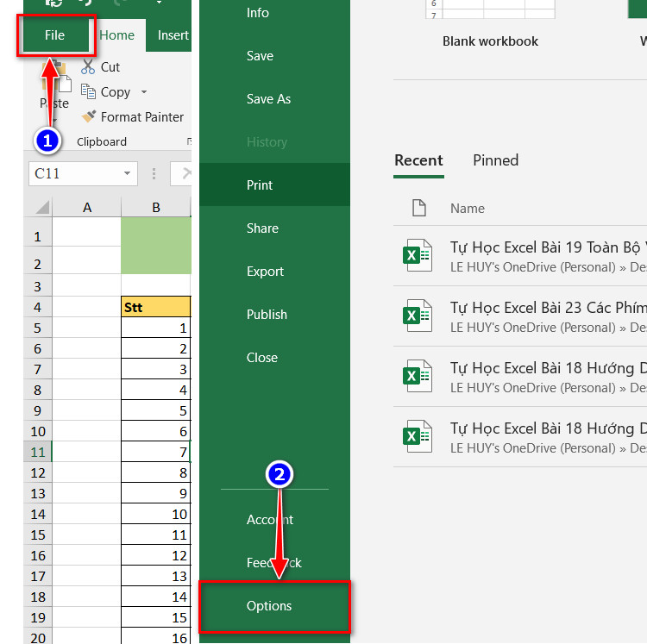
Task: Click the file type document icon header
Action: [x=418, y=208]
